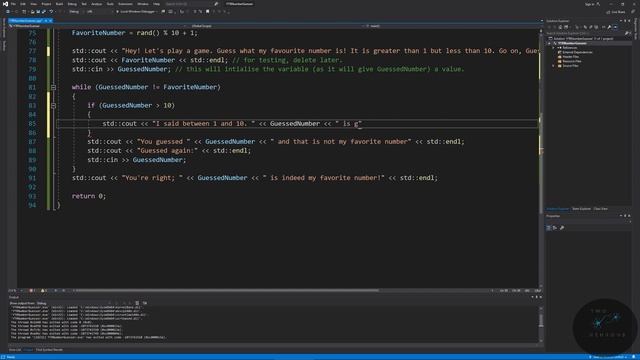Pin the open cpp document tab
The height and width of the screenshot is (360, 640).
tap(46, 20)
